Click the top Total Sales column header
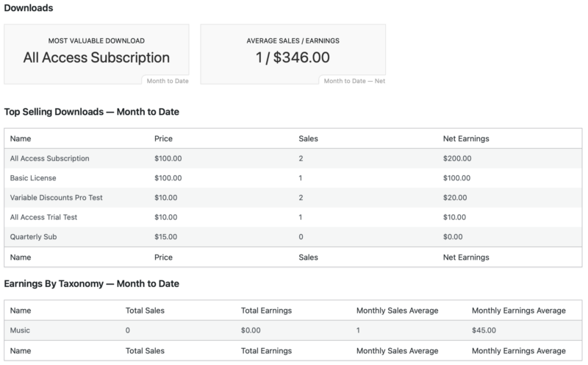 (146, 311)
